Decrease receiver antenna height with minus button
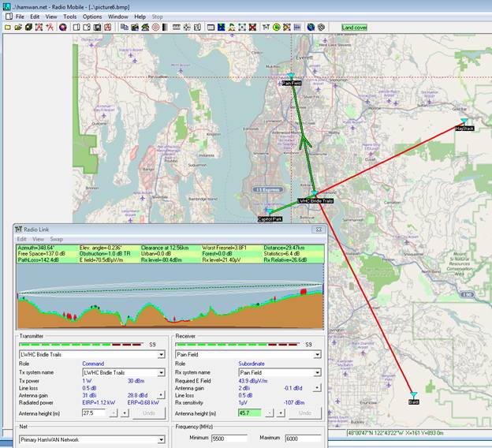Viewport: 492px width, 448px height. pyautogui.click(x=270, y=413)
